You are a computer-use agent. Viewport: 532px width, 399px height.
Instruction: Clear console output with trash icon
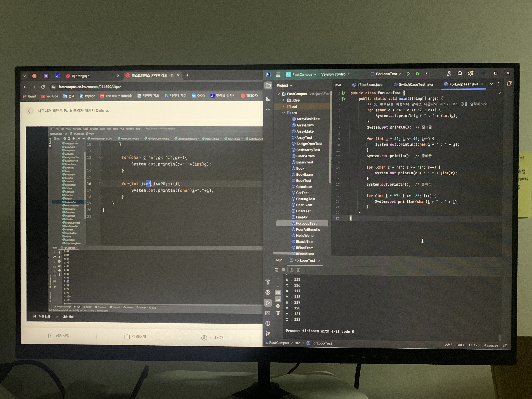coord(278,313)
